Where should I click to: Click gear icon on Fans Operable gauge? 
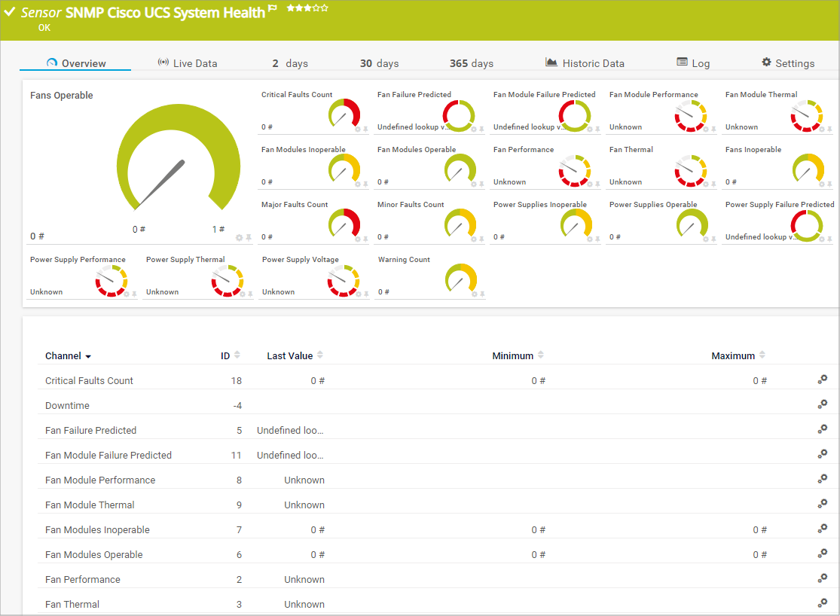click(x=240, y=238)
